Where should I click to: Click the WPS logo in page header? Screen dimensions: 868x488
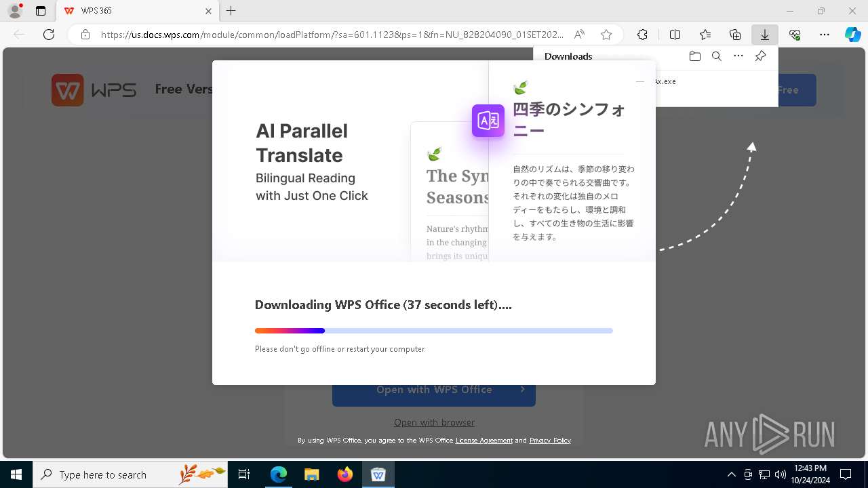tap(94, 89)
